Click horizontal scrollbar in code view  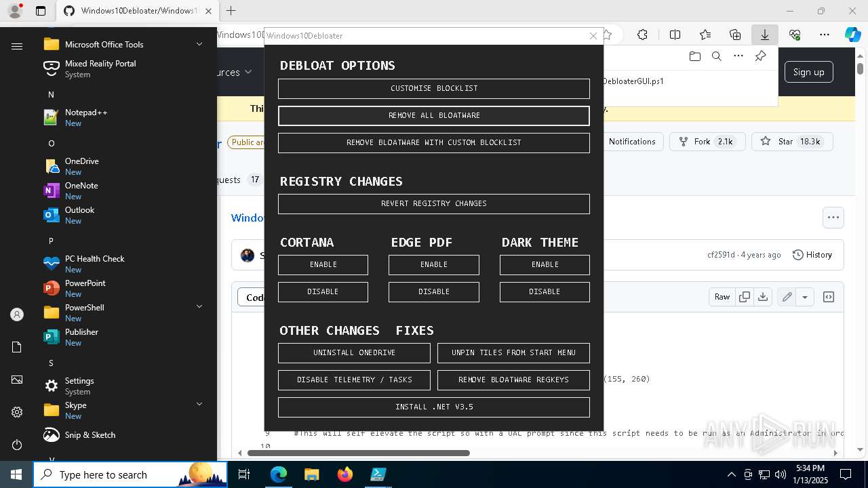[359, 453]
